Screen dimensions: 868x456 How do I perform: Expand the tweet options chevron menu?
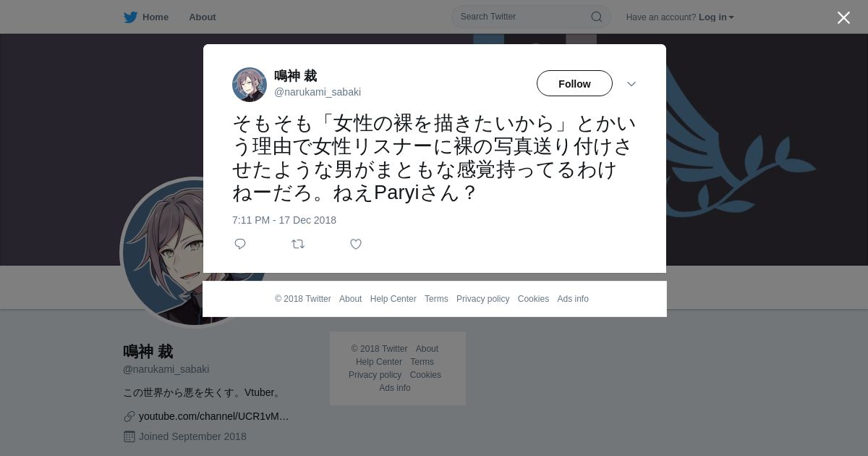tap(631, 84)
